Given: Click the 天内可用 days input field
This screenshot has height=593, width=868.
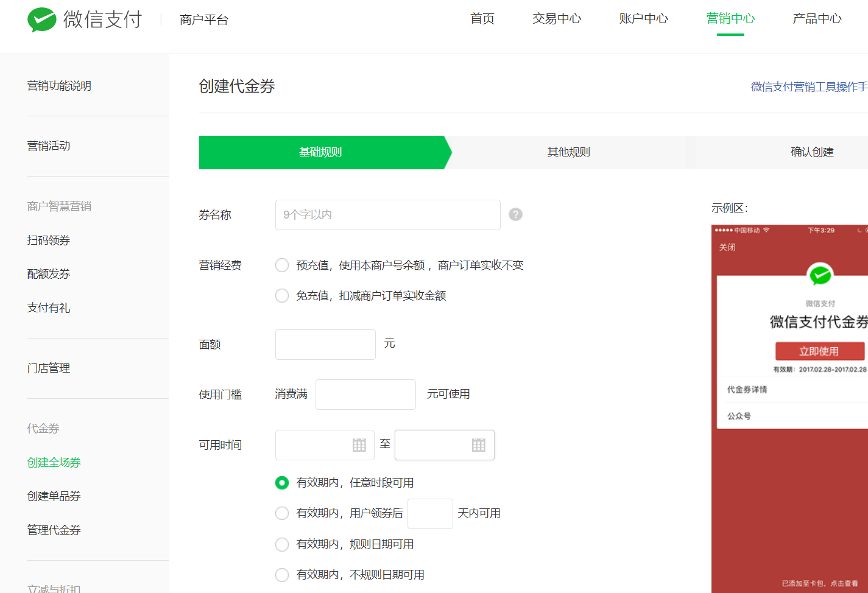Looking at the screenshot, I should pyautogui.click(x=430, y=514).
